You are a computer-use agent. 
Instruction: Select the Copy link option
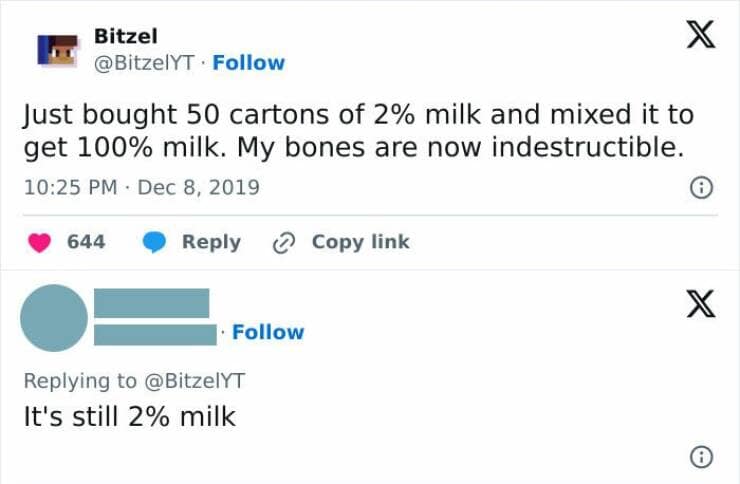[360, 242]
